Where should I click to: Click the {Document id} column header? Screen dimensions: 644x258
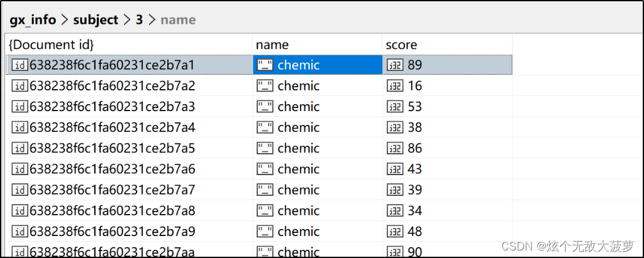click(52, 45)
